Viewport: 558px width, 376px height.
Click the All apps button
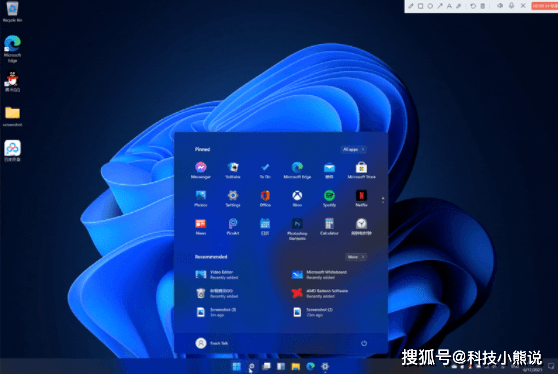[353, 150]
